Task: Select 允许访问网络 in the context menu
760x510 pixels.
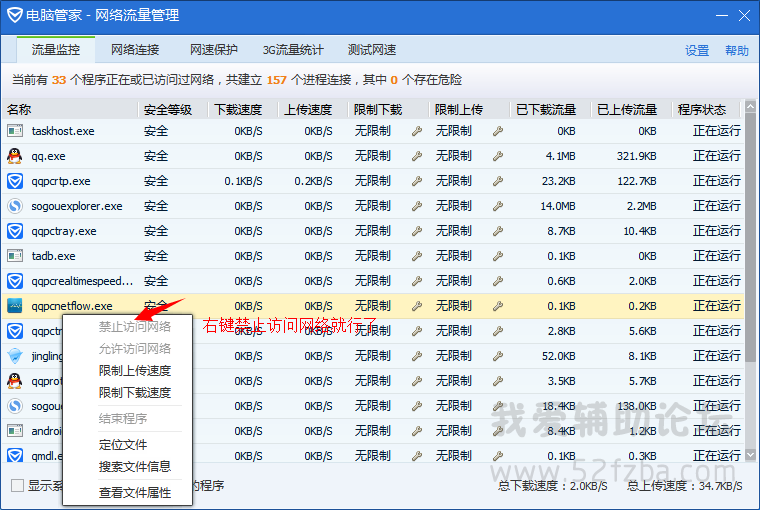Action: 135,349
